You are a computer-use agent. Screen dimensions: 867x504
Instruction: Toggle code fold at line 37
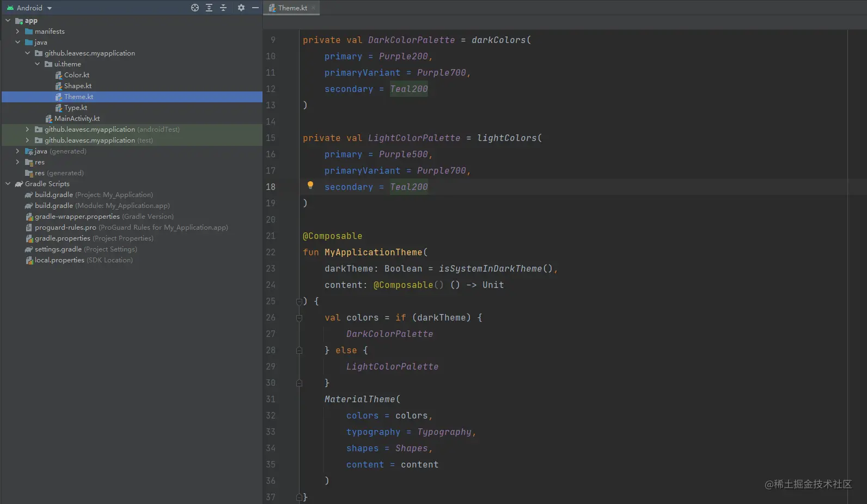click(299, 497)
